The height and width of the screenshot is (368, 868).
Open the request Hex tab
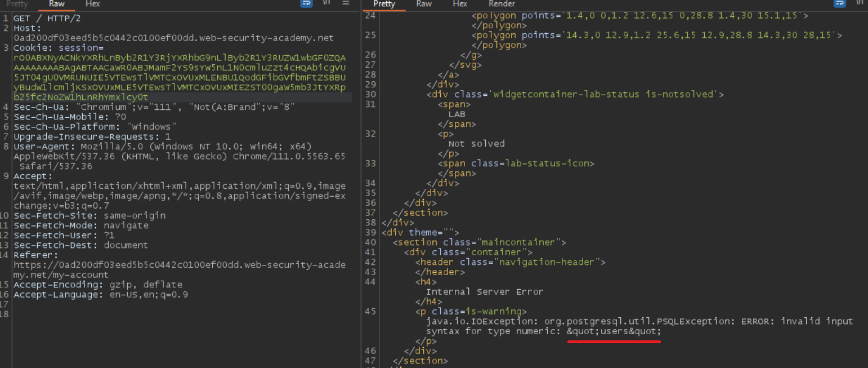tap(93, 4)
